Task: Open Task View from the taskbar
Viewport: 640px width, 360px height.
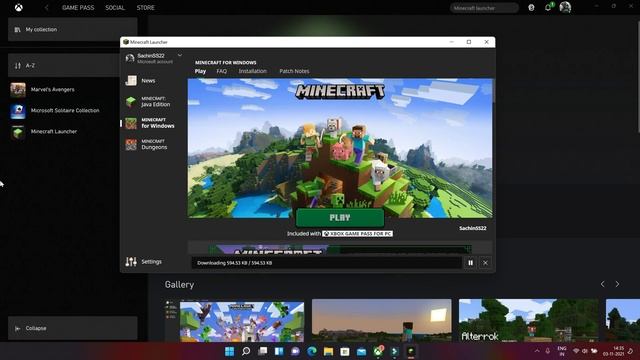Action: pyautogui.click(x=262, y=351)
